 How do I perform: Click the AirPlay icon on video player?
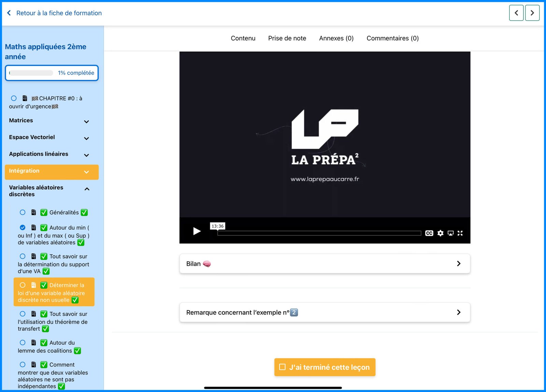(451, 233)
